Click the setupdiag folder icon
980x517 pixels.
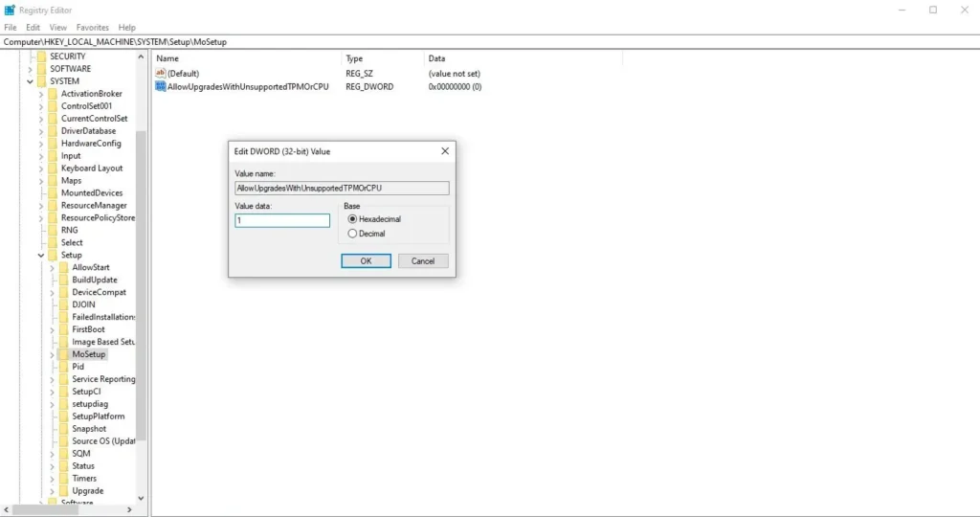(x=64, y=404)
